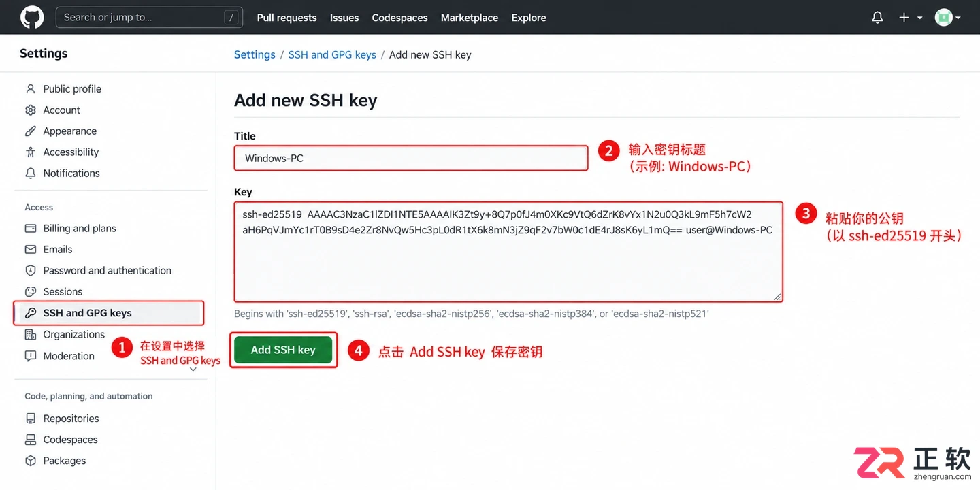Click the Billing and plans card icon
The image size is (980, 490).
30,229
